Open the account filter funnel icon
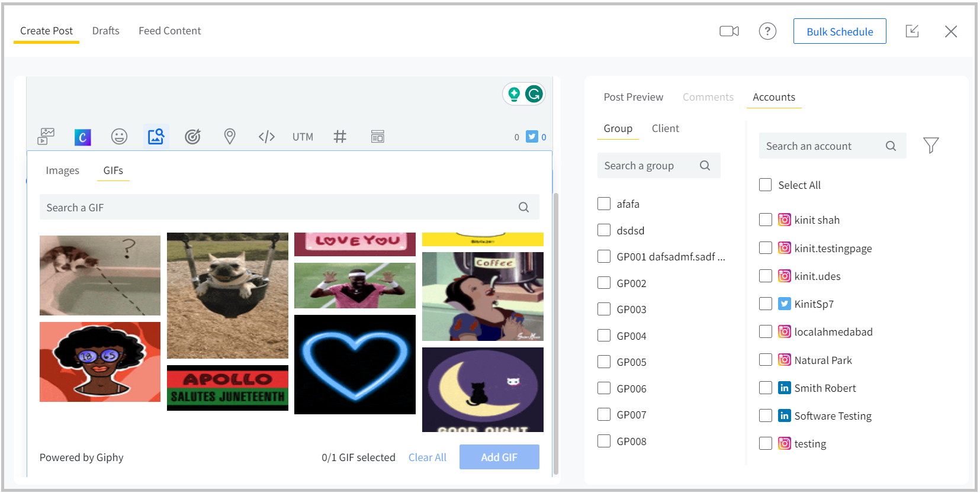 coord(930,146)
